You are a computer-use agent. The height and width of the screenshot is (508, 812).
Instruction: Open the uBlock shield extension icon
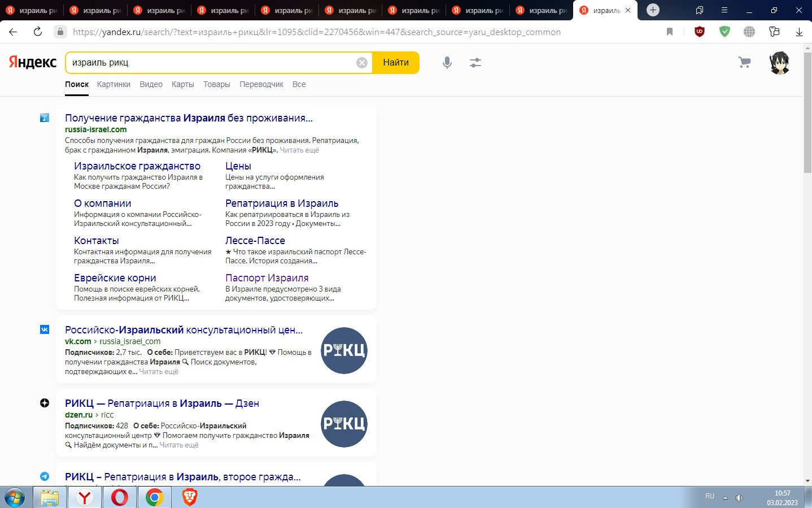[700, 32]
